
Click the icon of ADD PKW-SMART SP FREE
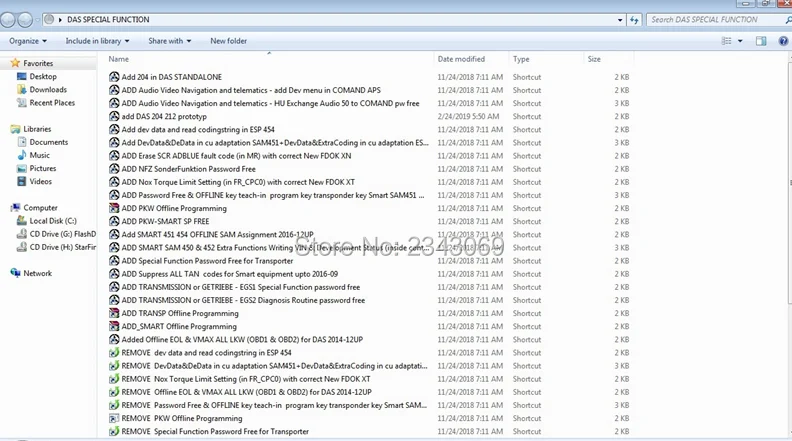[x=114, y=221]
